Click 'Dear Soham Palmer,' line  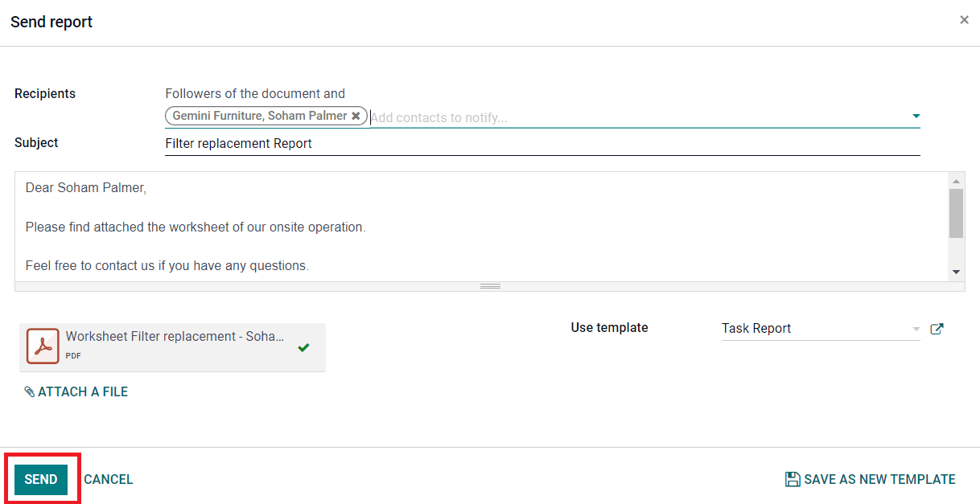point(86,188)
